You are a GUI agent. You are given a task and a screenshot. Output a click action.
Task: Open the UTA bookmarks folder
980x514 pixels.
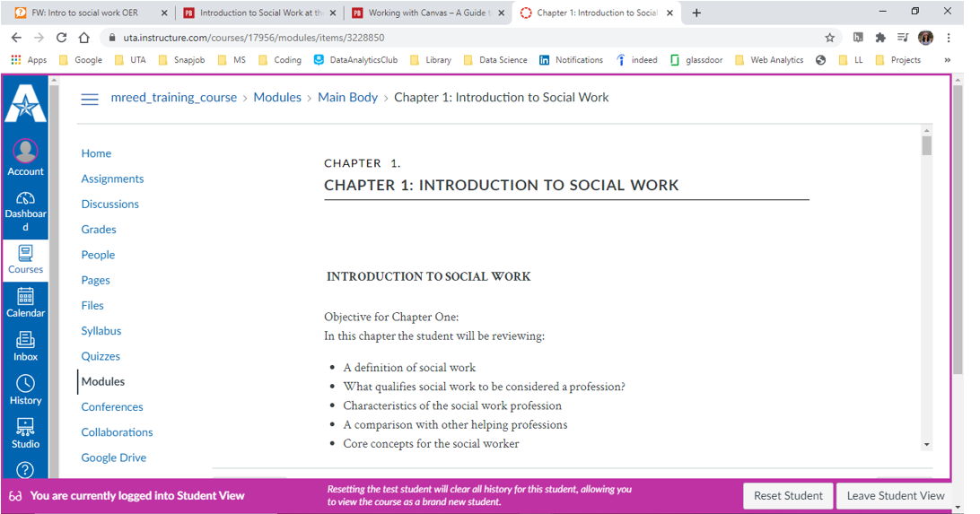130,60
